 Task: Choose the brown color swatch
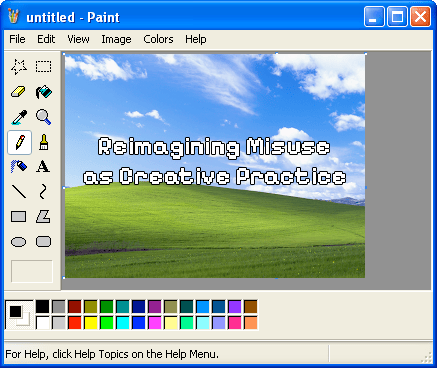pyautogui.click(x=251, y=307)
